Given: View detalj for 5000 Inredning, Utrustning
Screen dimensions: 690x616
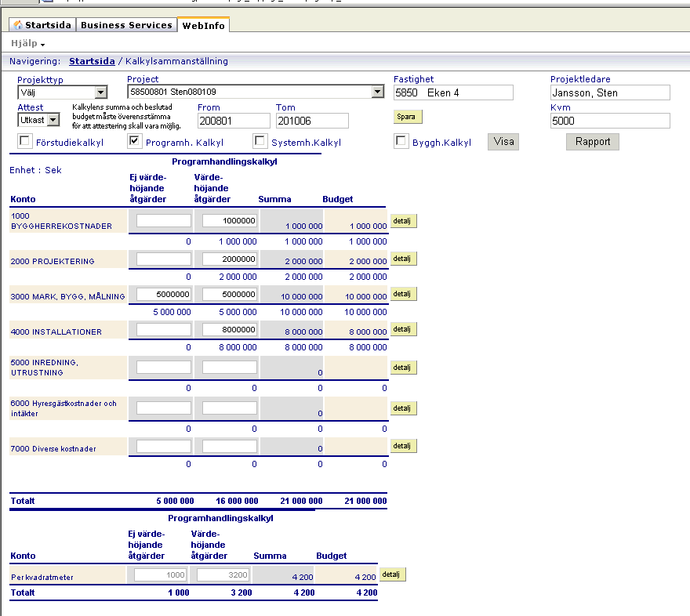Looking at the screenshot, I should (x=404, y=367).
